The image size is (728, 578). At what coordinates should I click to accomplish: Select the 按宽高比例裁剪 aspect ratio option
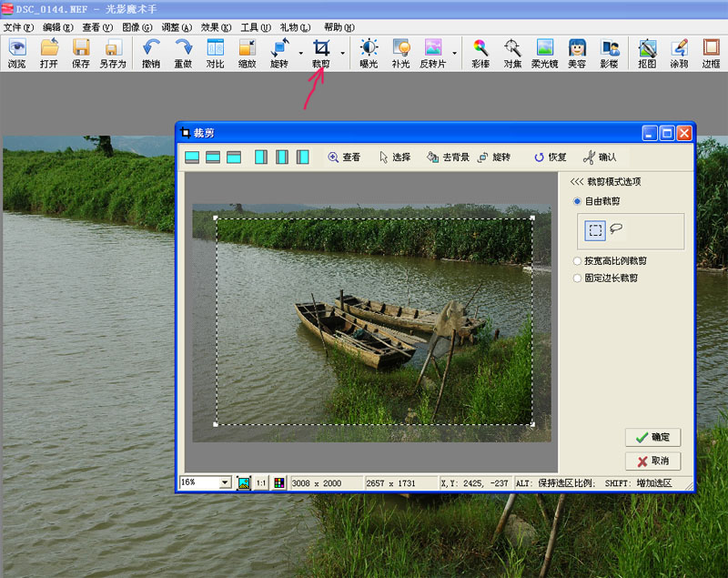click(577, 261)
